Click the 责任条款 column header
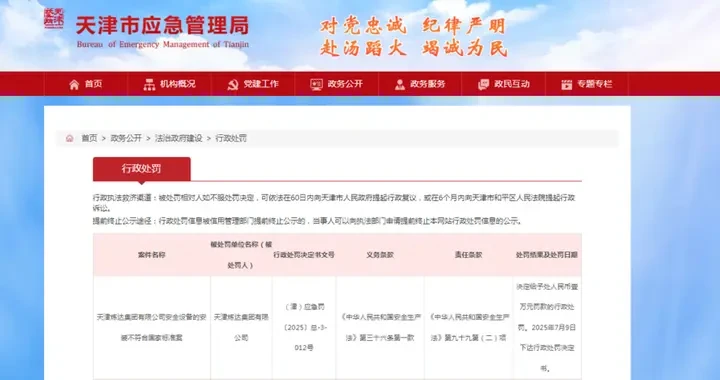The height and width of the screenshot is (380, 720). (x=468, y=255)
